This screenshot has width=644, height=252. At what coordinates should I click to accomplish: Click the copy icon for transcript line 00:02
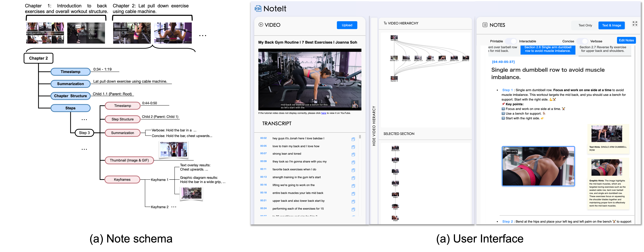pos(353,139)
